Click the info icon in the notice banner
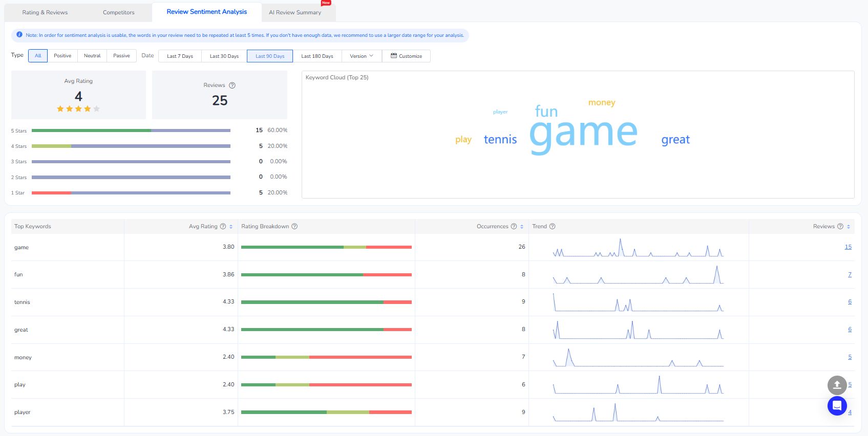The image size is (868, 436). [19, 35]
